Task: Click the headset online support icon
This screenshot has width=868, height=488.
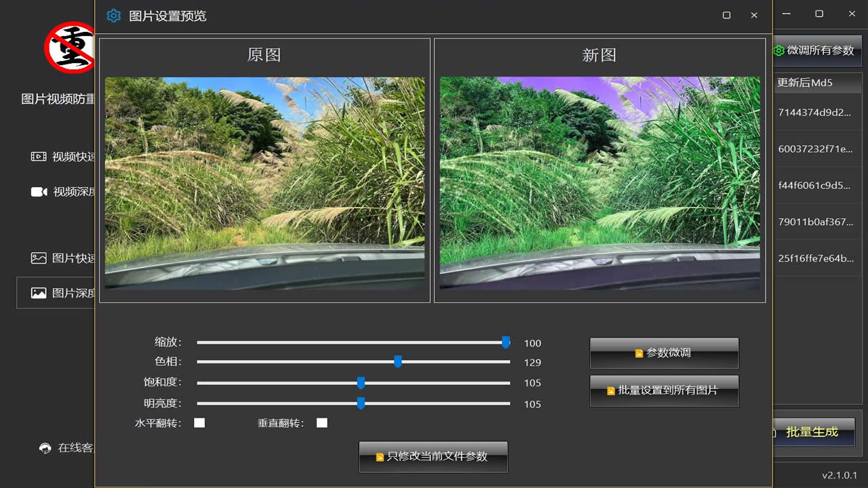Action: [x=45, y=448]
